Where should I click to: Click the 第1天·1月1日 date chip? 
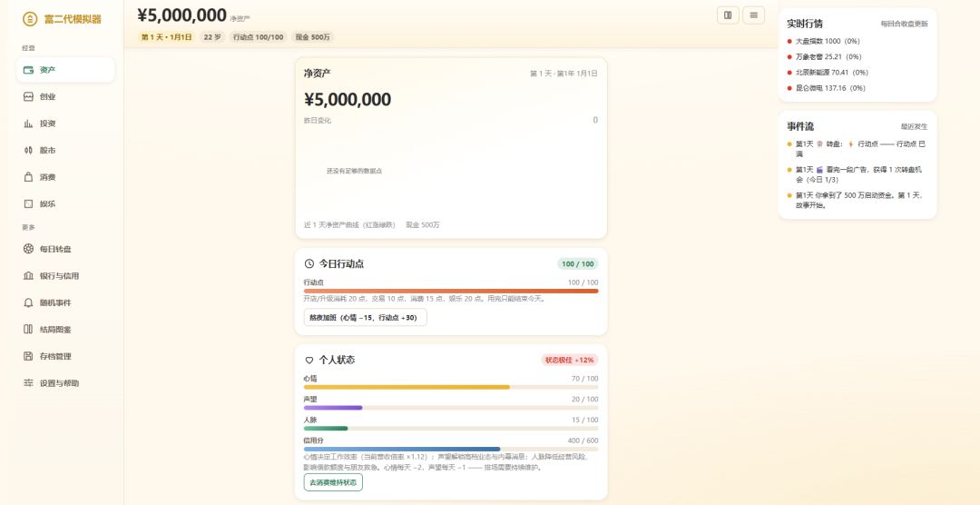(x=167, y=37)
